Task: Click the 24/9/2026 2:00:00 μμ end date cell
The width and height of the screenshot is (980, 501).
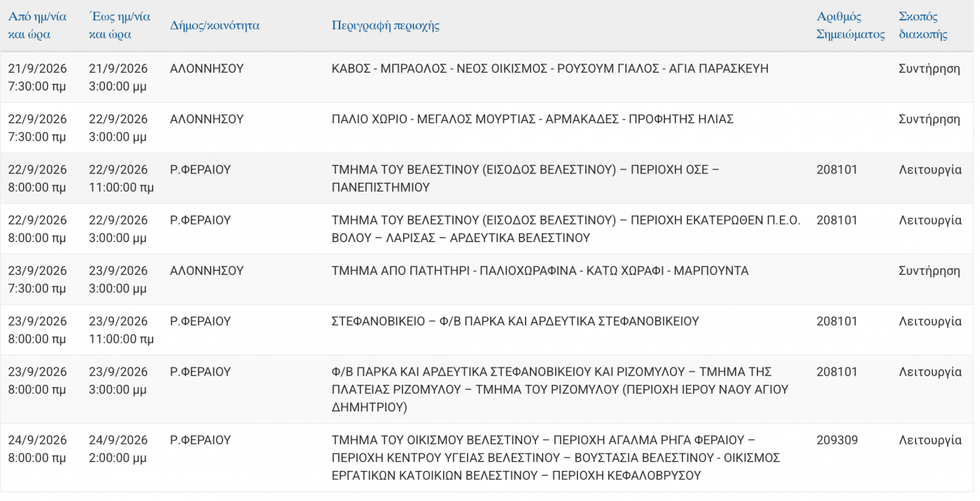Action: pos(118,449)
